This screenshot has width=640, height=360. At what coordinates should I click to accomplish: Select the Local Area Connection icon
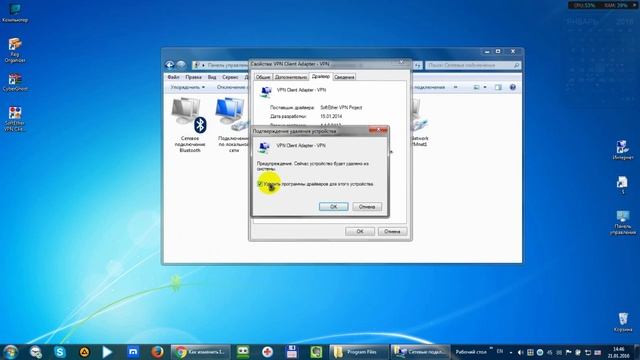pos(232,125)
